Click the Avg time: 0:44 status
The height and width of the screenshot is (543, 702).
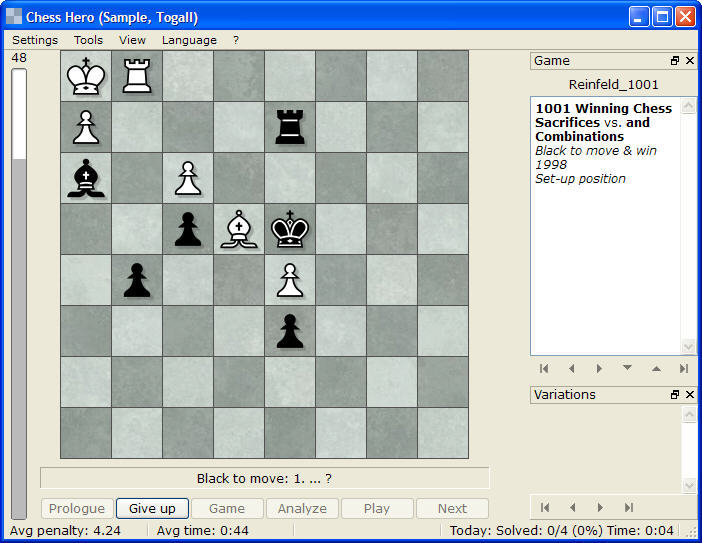[202, 531]
